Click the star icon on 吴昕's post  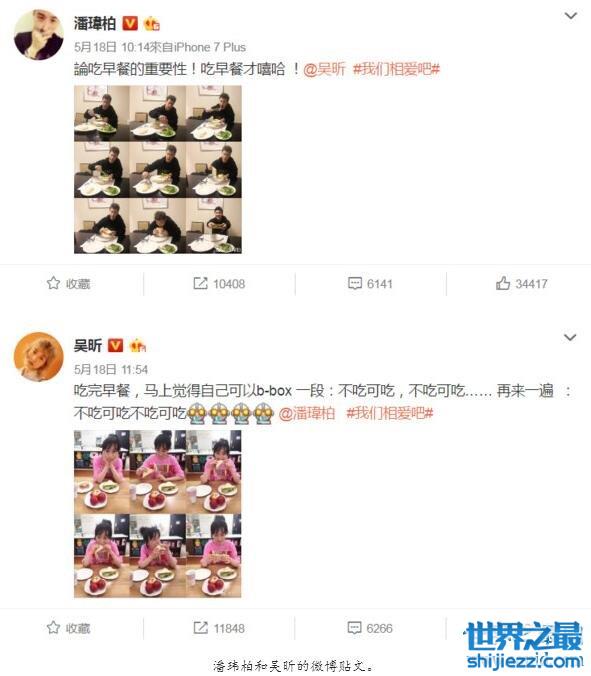[53, 627]
